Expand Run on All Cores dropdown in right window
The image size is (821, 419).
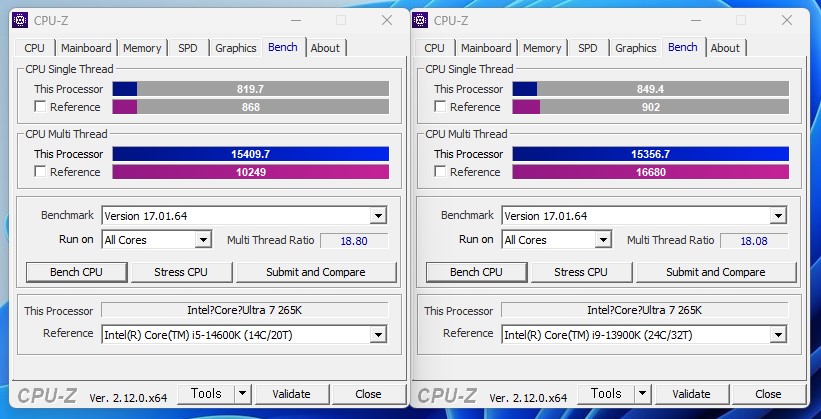point(603,240)
